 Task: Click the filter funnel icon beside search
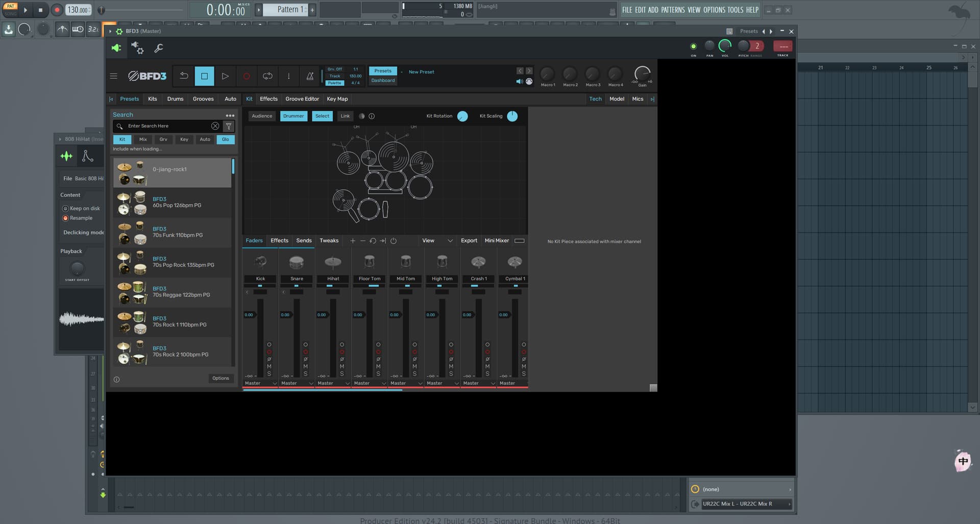click(x=229, y=126)
